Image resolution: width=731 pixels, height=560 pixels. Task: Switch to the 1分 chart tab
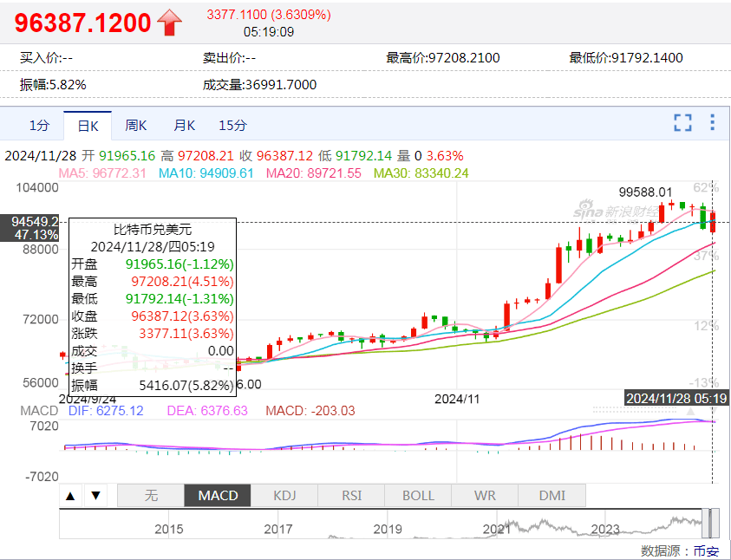40,126
